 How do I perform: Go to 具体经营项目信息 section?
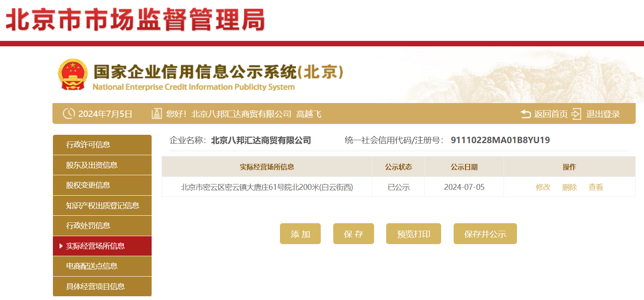(x=102, y=287)
